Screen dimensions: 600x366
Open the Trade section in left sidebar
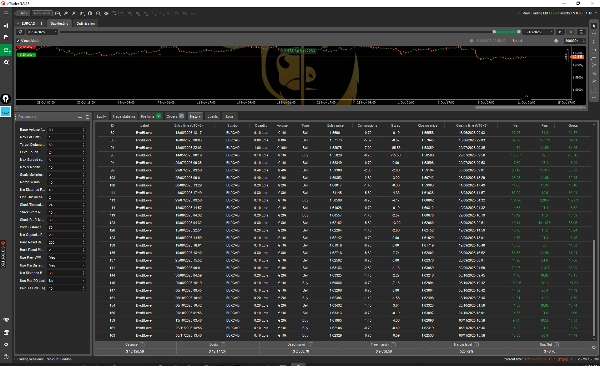tap(6, 26)
